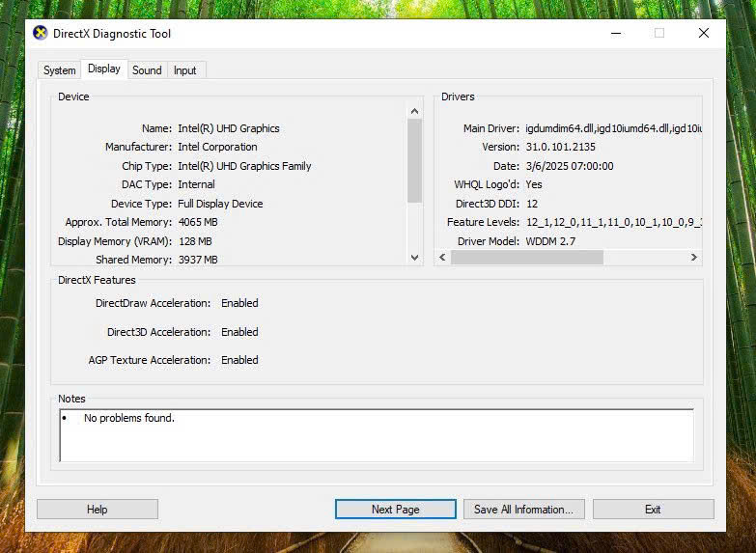Click the Drivers panel scroll left arrow
756x553 pixels.
click(x=443, y=258)
